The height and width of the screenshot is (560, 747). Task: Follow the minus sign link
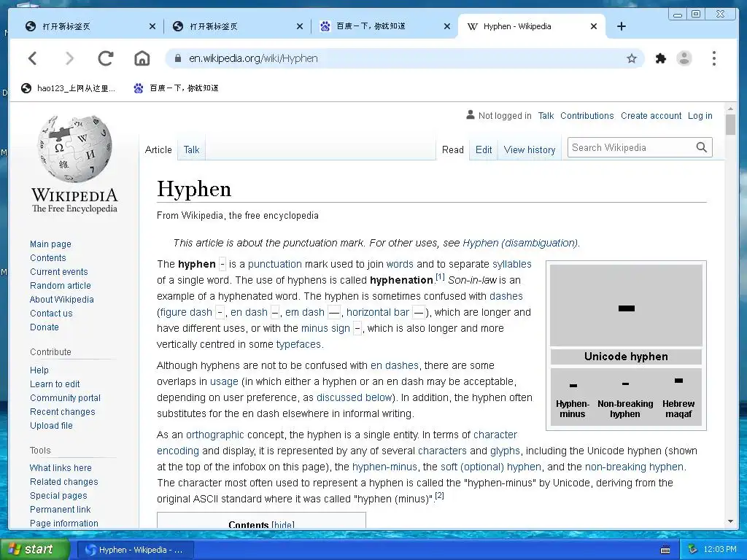point(325,328)
